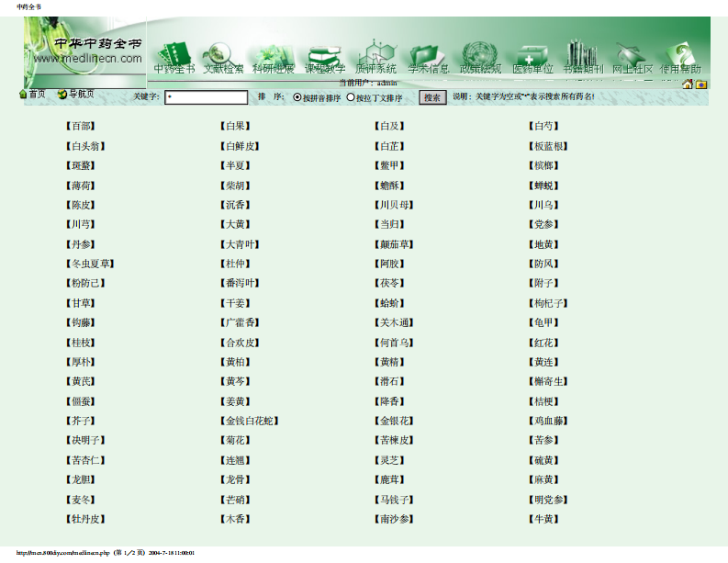This screenshot has width=728, height=563.
Task: Open the 【苦杏仁】 entry
Action: tap(85, 460)
